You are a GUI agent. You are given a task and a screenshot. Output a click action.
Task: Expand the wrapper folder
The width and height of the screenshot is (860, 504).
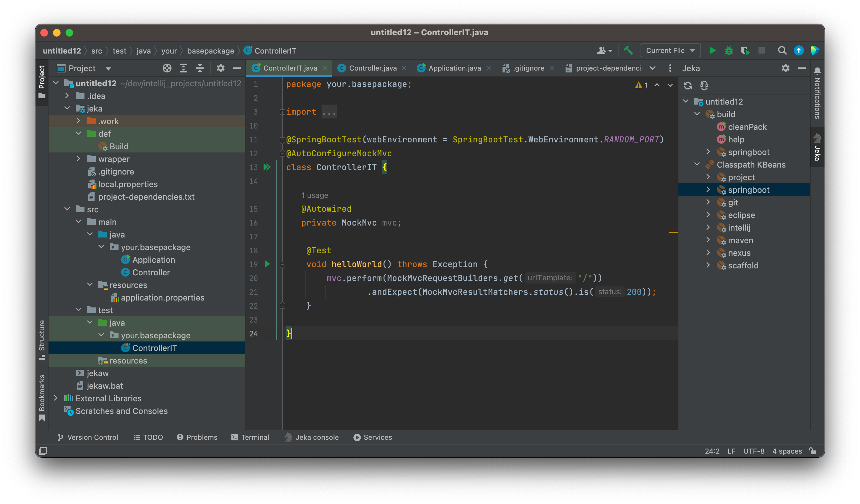78,159
